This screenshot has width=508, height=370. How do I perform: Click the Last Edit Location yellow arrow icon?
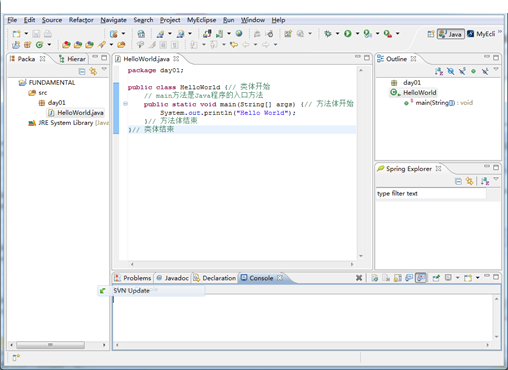click(234, 44)
